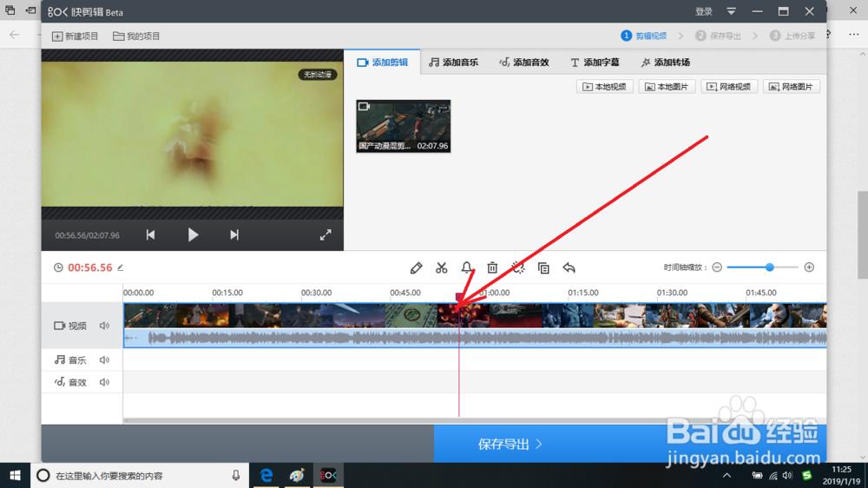The image size is (868, 488).
Task: Open Windows Start menu
Action: [15, 475]
